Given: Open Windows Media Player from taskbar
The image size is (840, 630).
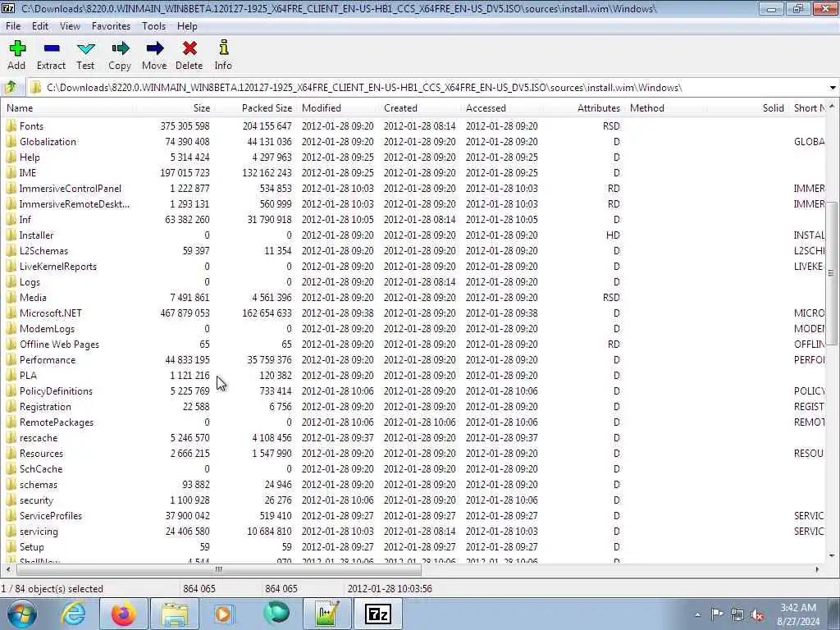Looking at the screenshot, I should pyautogui.click(x=223, y=614).
